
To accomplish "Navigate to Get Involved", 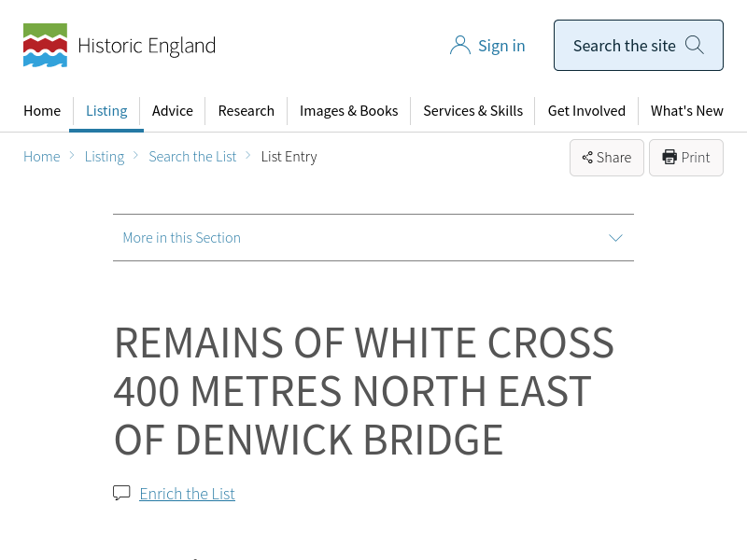I will [x=586, y=111].
